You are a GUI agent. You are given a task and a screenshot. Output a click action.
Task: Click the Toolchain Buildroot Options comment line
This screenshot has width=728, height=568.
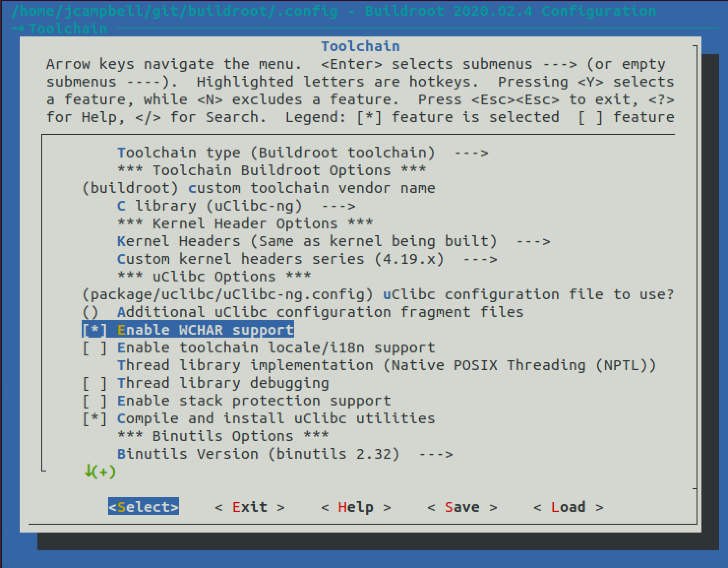(272, 170)
